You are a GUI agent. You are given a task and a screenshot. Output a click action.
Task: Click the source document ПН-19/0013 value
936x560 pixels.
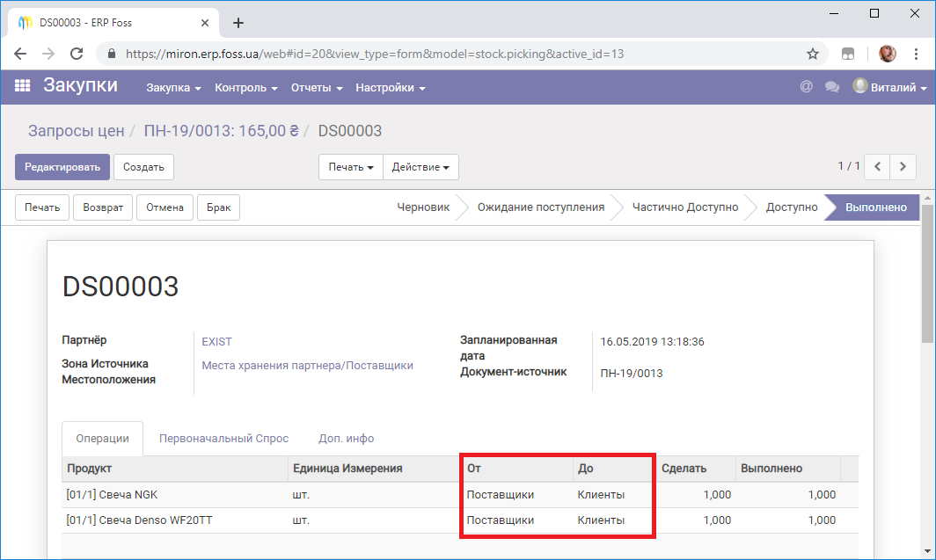[x=632, y=374]
